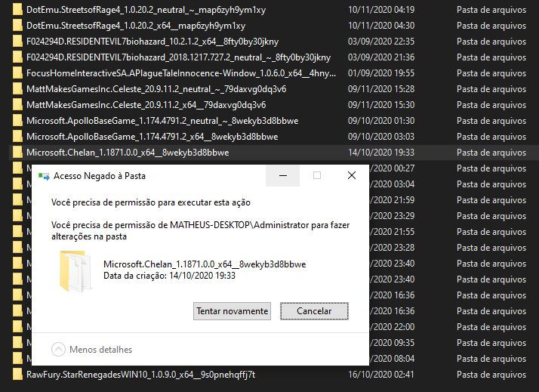Click folder icon of Celeste neutral row

click(17, 89)
